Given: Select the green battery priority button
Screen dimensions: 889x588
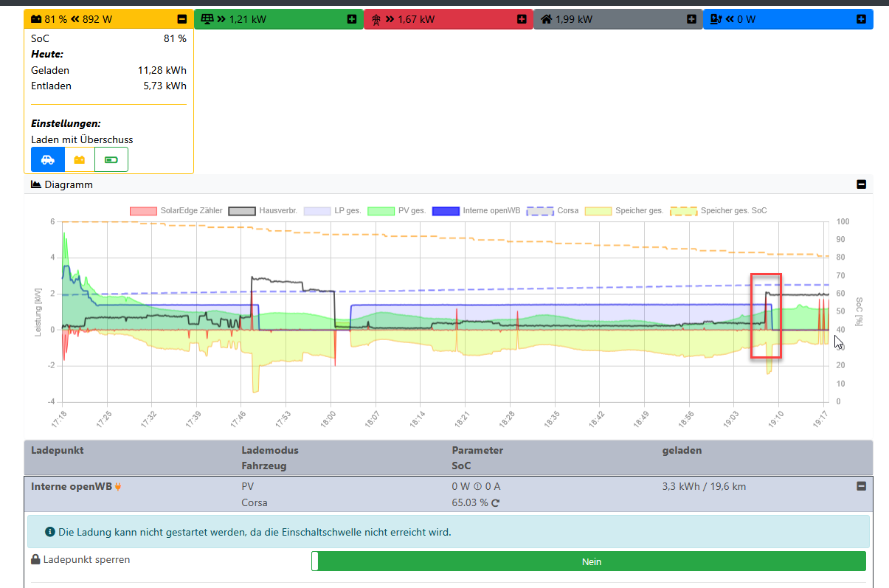Looking at the screenshot, I should tap(111, 159).
